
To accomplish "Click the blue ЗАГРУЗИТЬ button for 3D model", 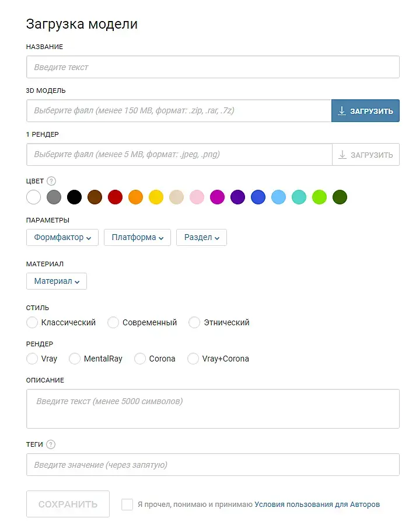I will click(365, 111).
